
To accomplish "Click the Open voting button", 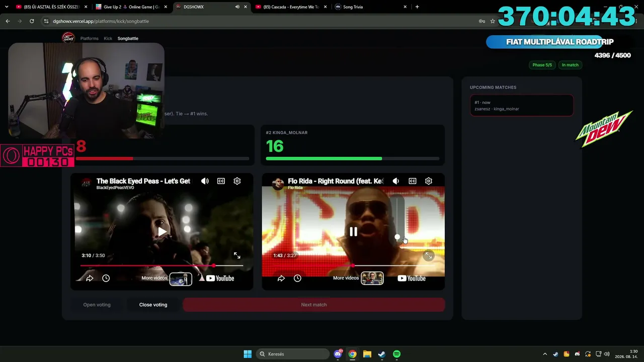I will click(97, 305).
